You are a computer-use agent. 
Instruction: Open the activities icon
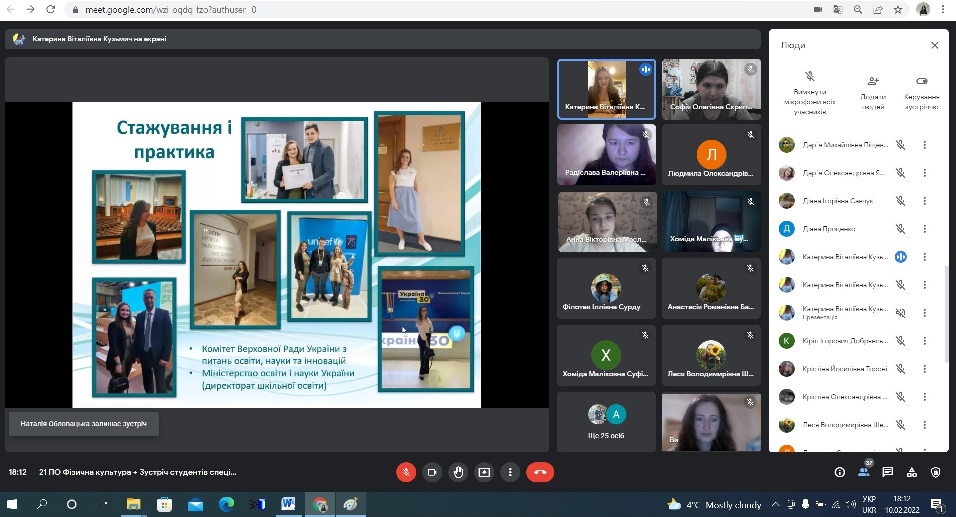911,472
